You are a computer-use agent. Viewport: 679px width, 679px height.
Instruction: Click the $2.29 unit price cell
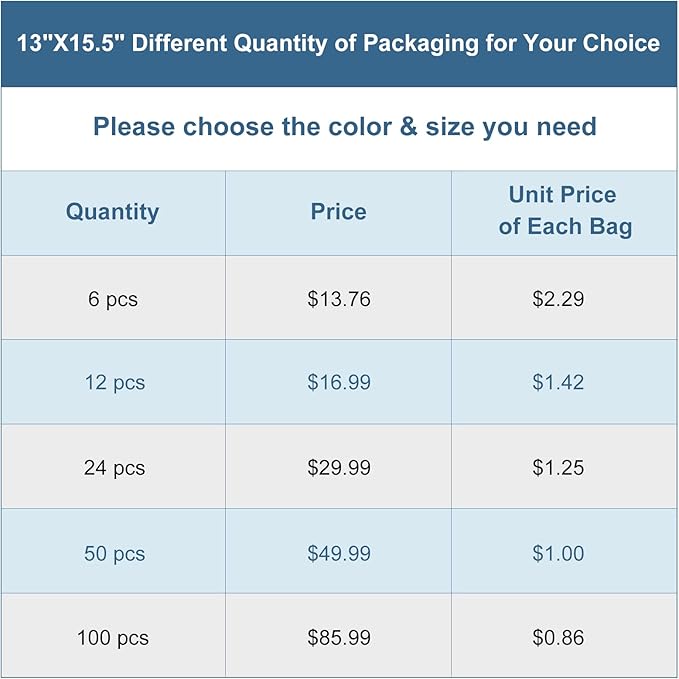pyautogui.click(x=558, y=299)
